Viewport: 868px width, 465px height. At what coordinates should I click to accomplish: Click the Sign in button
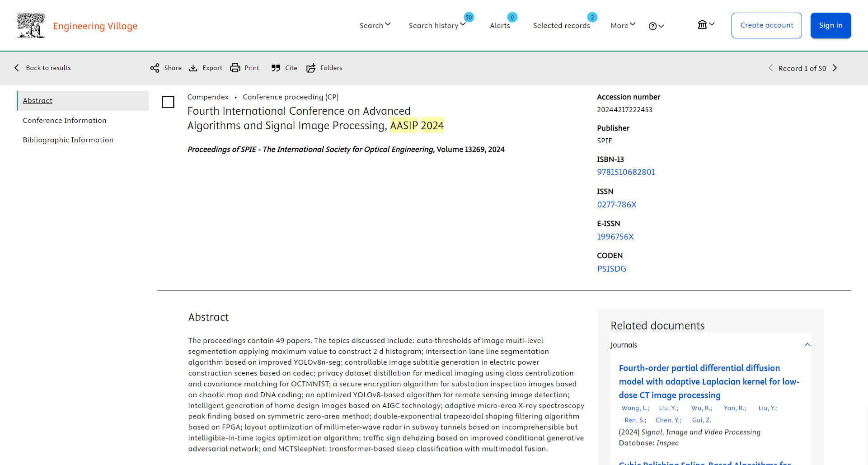(831, 25)
